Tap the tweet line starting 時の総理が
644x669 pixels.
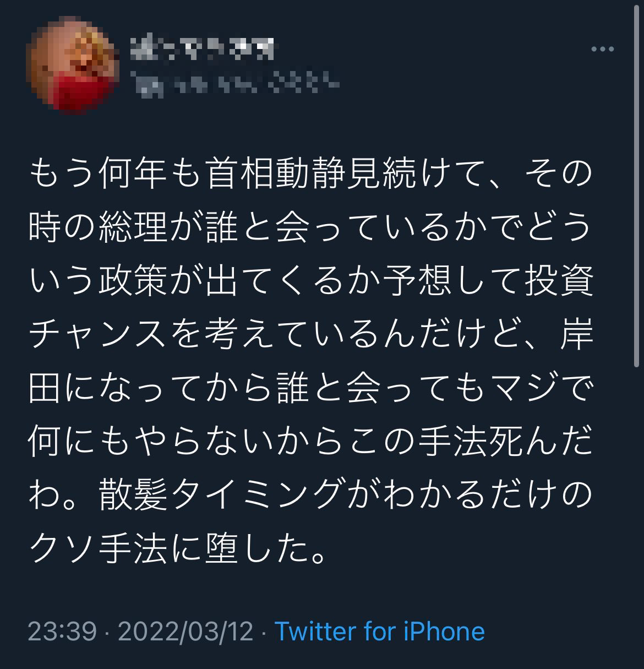click(x=310, y=226)
